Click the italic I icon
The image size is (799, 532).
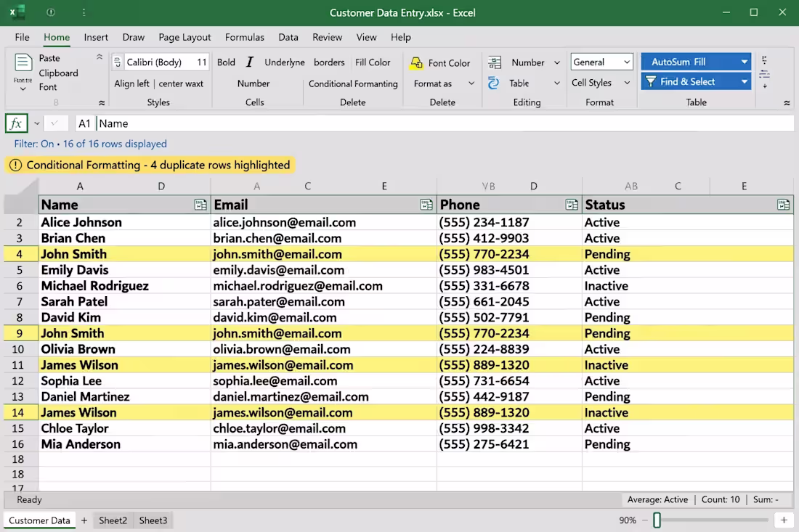click(x=249, y=62)
